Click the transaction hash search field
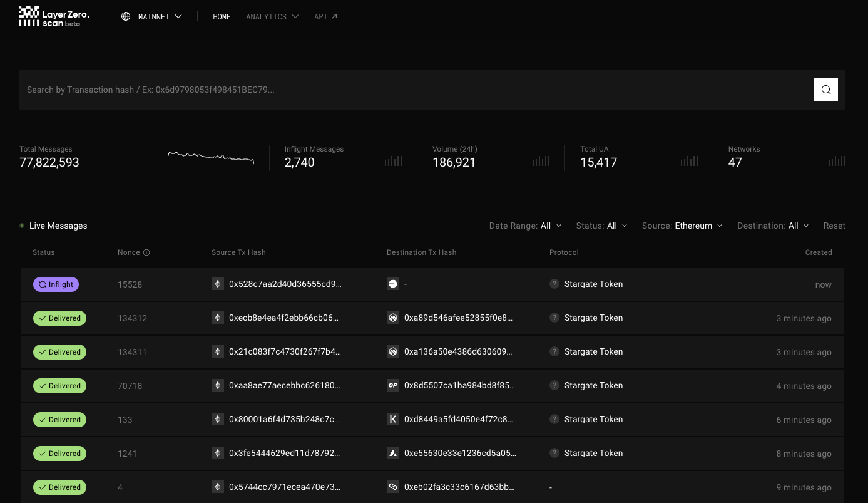Image resolution: width=868 pixels, height=503 pixels. coord(413,90)
